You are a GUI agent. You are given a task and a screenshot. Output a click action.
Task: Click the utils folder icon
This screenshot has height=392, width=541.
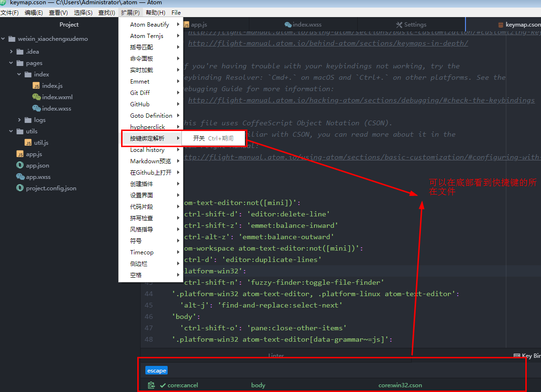(20, 131)
